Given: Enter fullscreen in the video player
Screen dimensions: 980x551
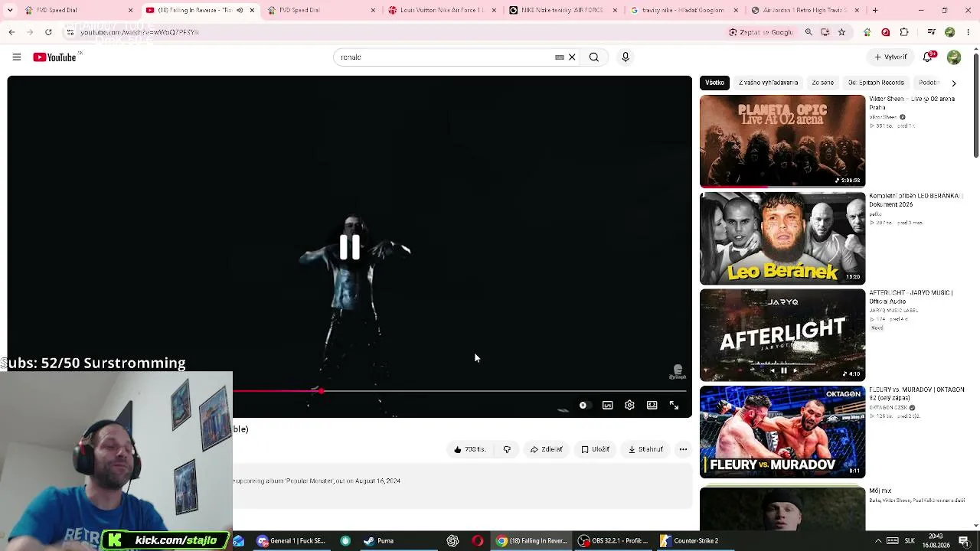Looking at the screenshot, I should click(674, 406).
